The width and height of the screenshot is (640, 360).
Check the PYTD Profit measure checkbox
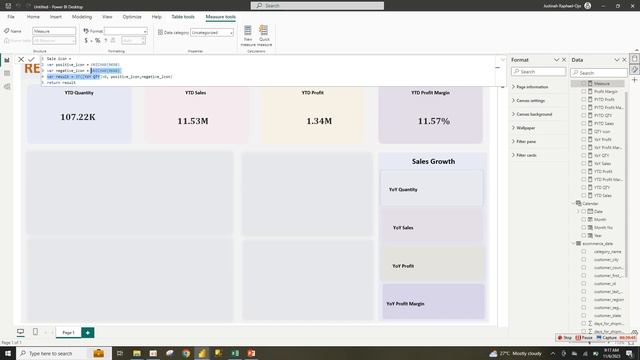[x=584, y=100]
